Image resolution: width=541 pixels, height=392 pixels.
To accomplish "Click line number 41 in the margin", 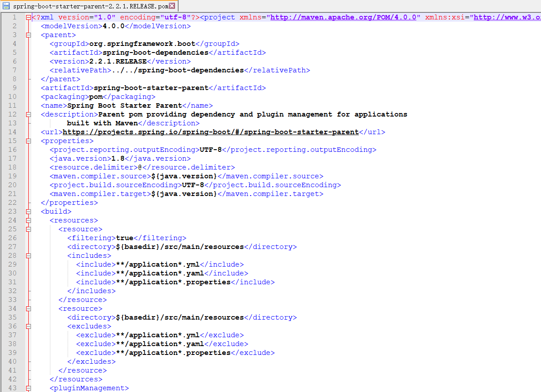I will 12,370.
